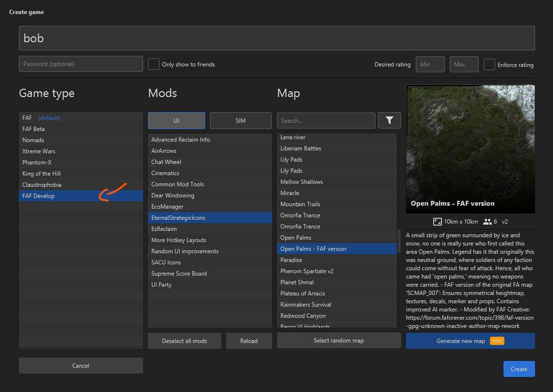Click the Min desired rating field
The height and width of the screenshot is (392, 553).
tap(430, 64)
